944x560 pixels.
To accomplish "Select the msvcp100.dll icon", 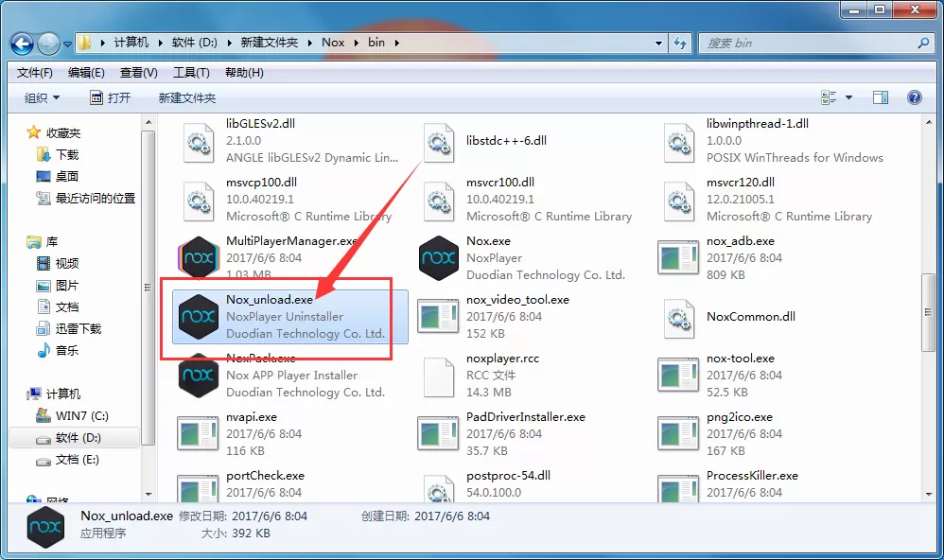I will (x=199, y=201).
